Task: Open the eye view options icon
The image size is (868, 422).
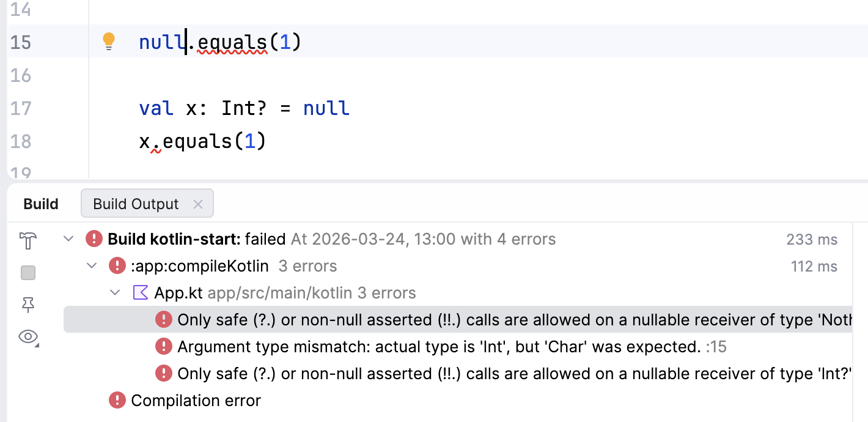Action: (28, 336)
